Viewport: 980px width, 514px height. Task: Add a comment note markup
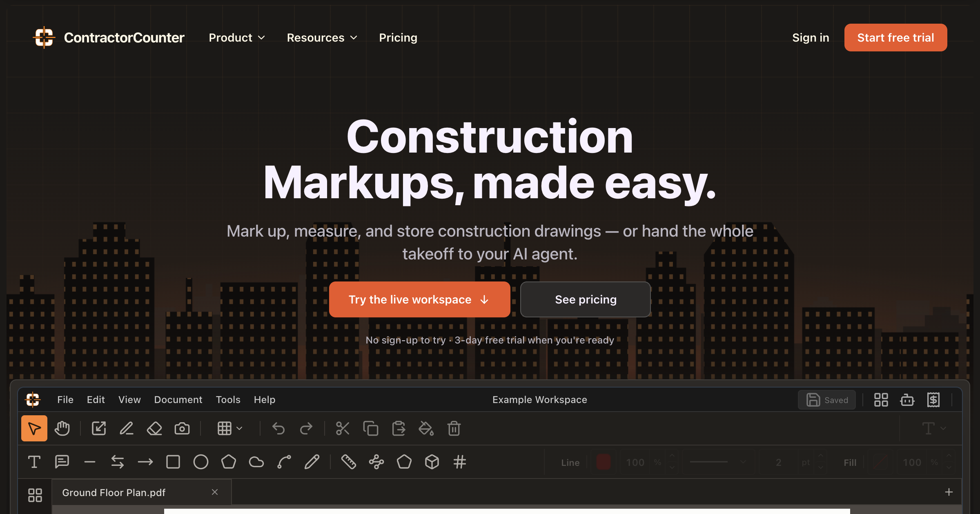(x=62, y=462)
